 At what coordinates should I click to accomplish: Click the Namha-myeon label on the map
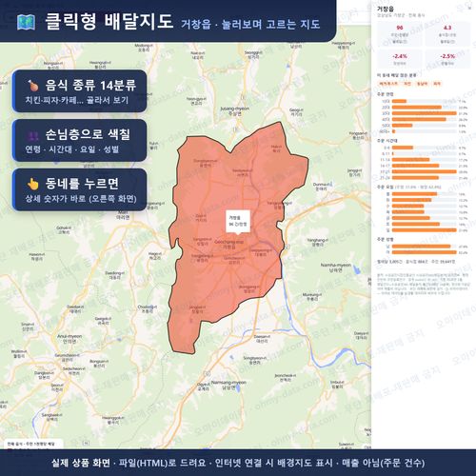pyautogui.click(x=336, y=268)
